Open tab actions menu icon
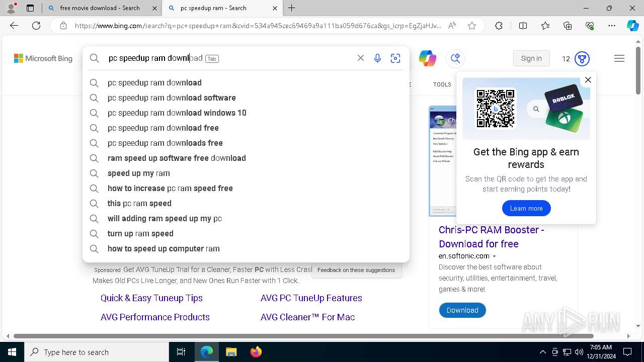Viewport: 644px width, 362px height. pyautogui.click(x=30, y=8)
